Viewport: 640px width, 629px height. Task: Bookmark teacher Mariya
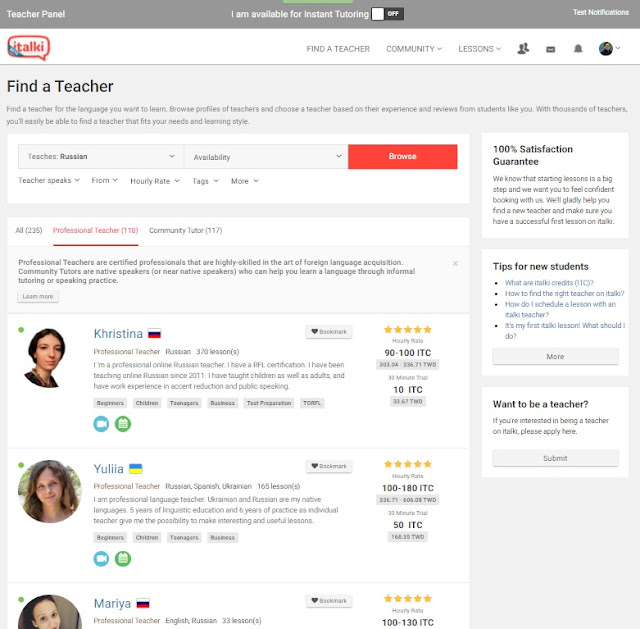click(329, 600)
